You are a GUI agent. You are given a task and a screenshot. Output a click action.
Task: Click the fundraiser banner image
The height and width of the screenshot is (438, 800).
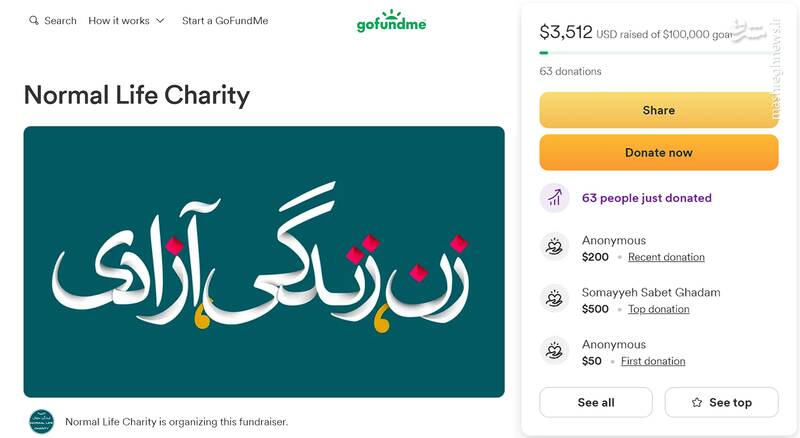click(264, 262)
